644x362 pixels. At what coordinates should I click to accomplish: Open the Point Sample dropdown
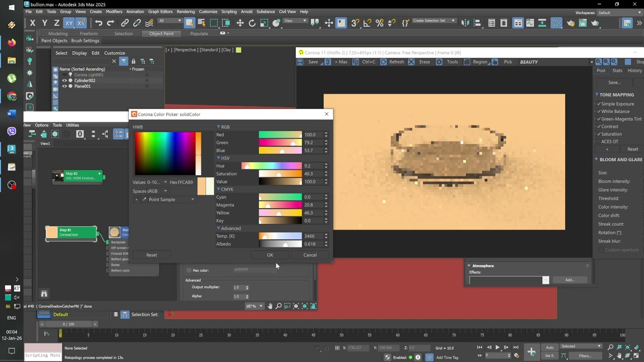click(x=171, y=200)
